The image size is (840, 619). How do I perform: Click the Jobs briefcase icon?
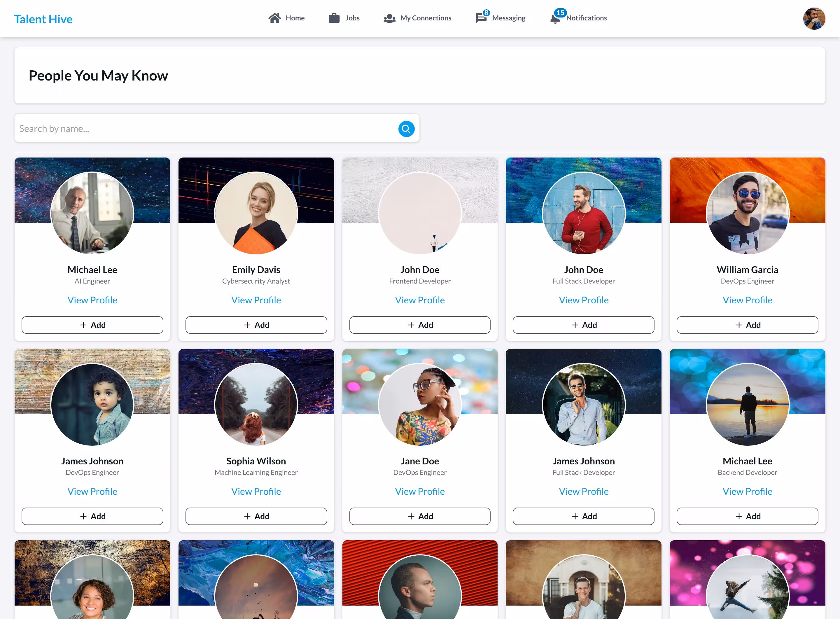point(334,18)
